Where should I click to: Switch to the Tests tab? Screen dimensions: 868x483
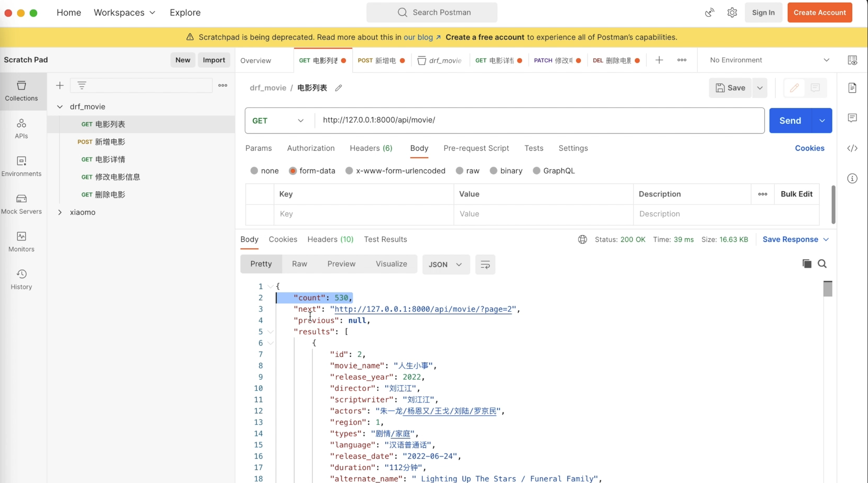[534, 148]
